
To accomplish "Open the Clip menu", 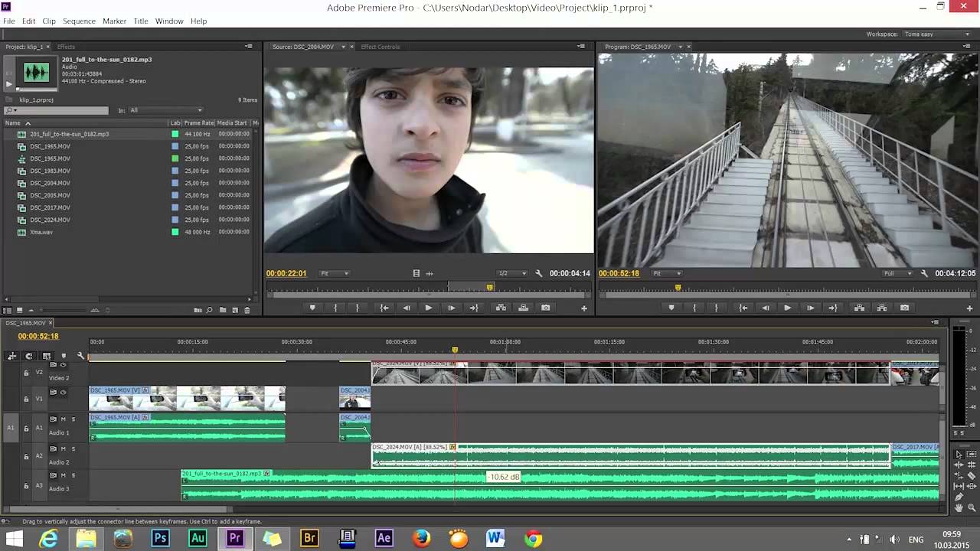I will click(x=49, y=21).
